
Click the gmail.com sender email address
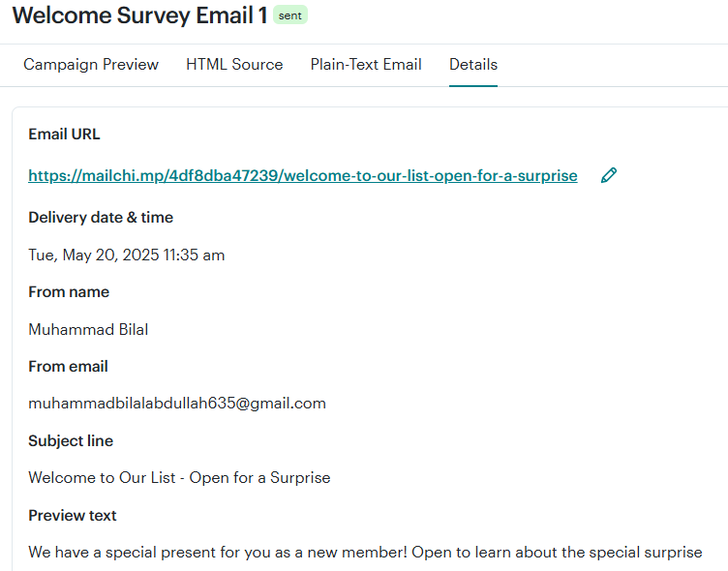pyautogui.click(x=177, y=404)
